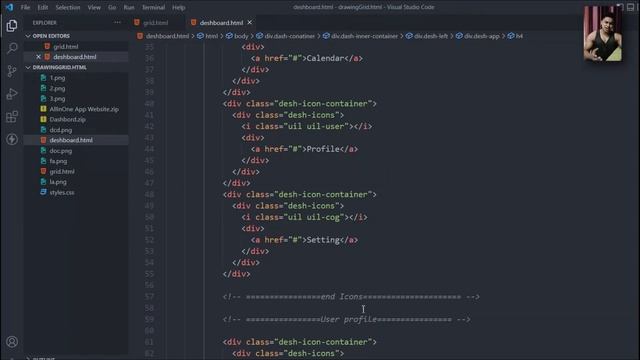Open the Source Control view
The height and width of the screenshot is (360, 640).
coord(12,71)
